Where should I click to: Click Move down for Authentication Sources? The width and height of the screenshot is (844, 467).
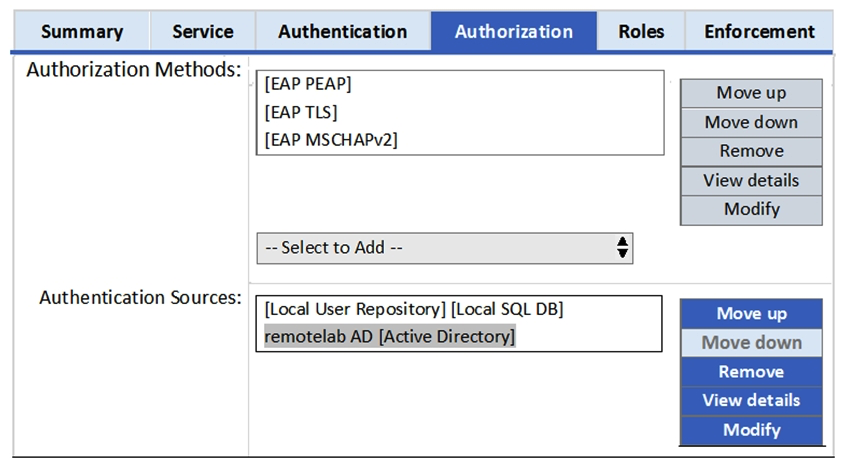click(x=751, y=343)
